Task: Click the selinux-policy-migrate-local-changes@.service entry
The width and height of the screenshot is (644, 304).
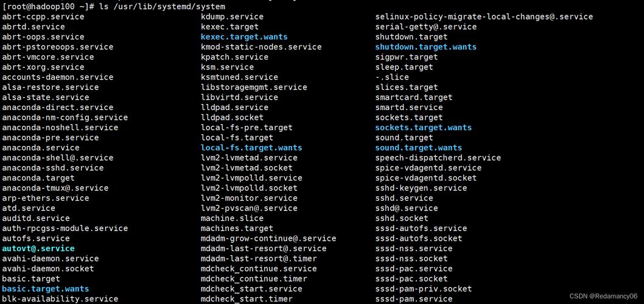Action: tap(485, 17)
